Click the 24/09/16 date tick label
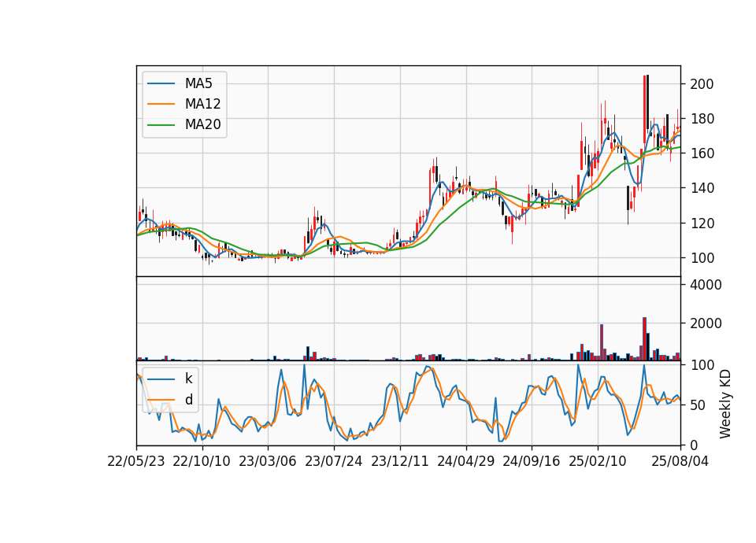 point(532,461)
